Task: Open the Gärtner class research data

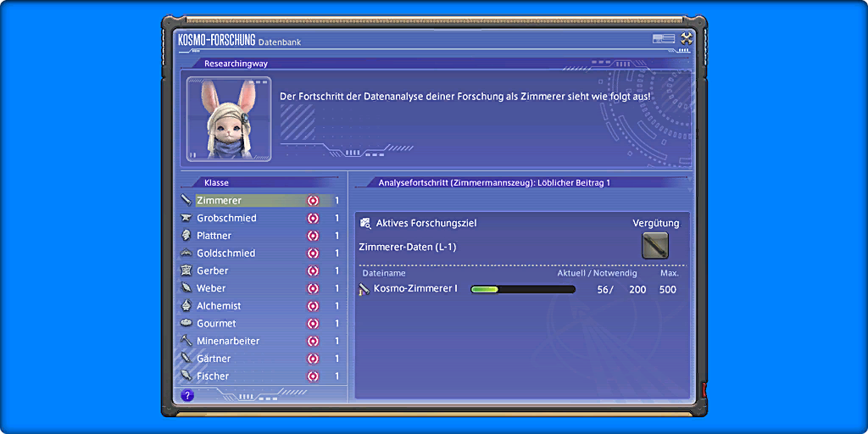Action: click(x=213, y=359)
